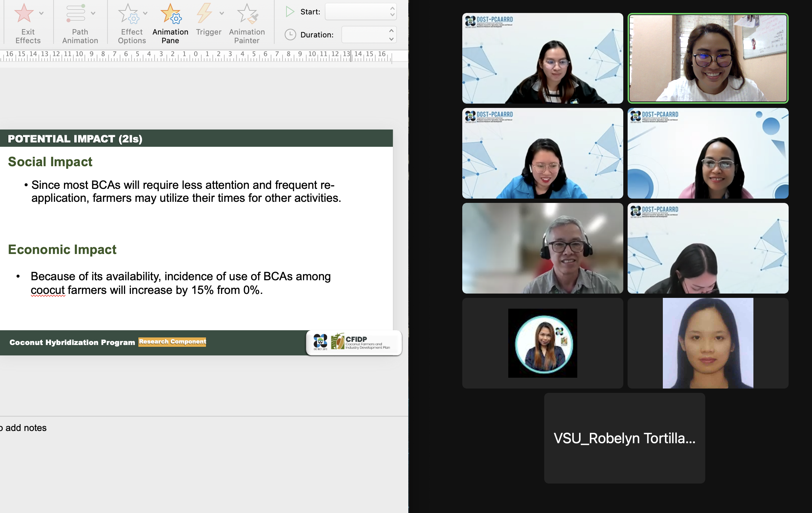Click the Exit Effects star icon
The width and height of the screenshot is (812, 513).
coord(24,13)
